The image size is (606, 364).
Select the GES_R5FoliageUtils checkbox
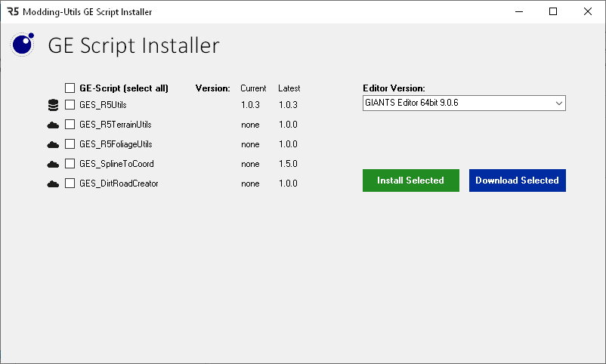tap(70, 144)
